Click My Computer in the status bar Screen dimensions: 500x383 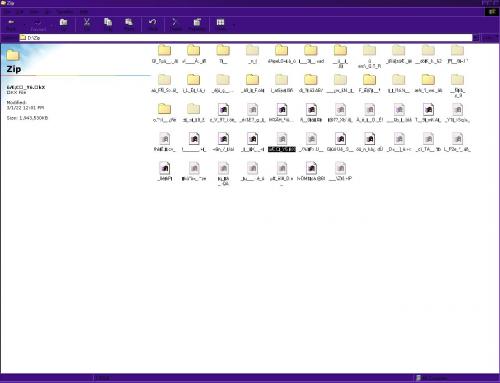tap(433, 378)
